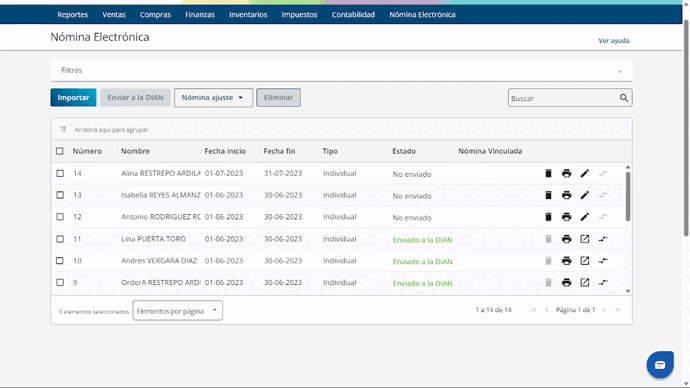Screen dimensions: 690x388
Task: Click the search magnifier icon
Action: [x=624, y=98]
